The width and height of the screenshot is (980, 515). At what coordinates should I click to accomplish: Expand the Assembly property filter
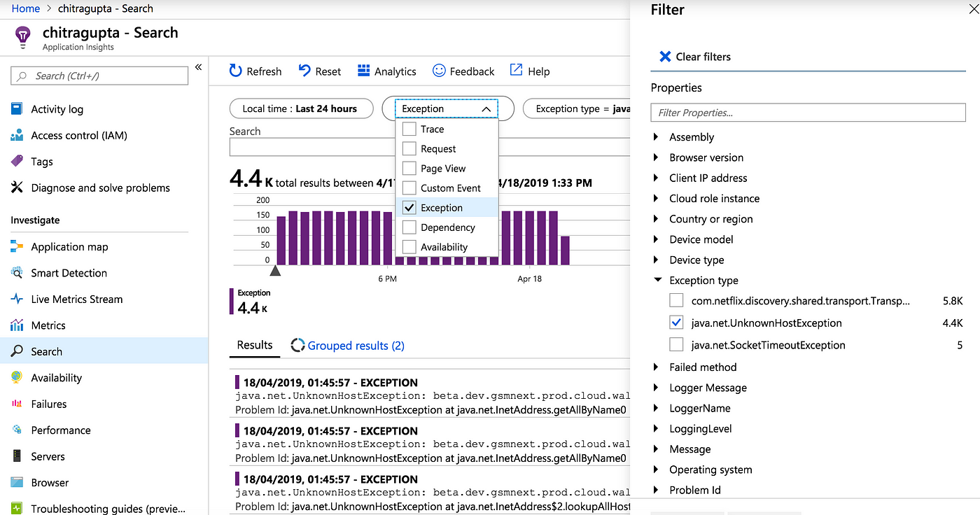656,137
